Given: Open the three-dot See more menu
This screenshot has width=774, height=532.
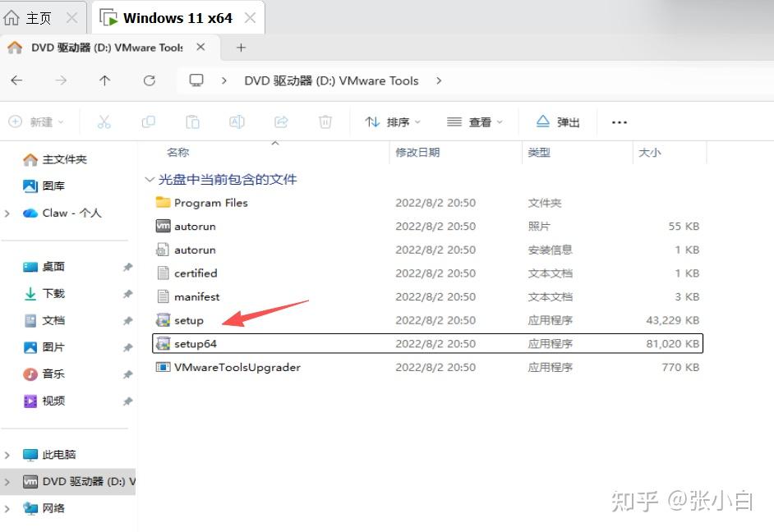Looking at the screenshot, I should point(619,122).
